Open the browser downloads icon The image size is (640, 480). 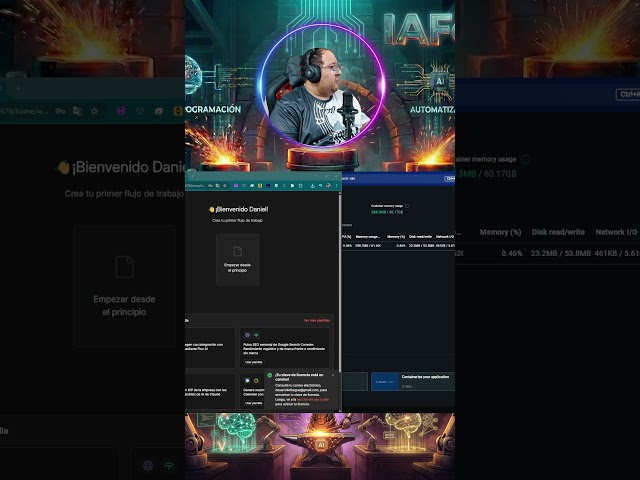click(312, 186)
